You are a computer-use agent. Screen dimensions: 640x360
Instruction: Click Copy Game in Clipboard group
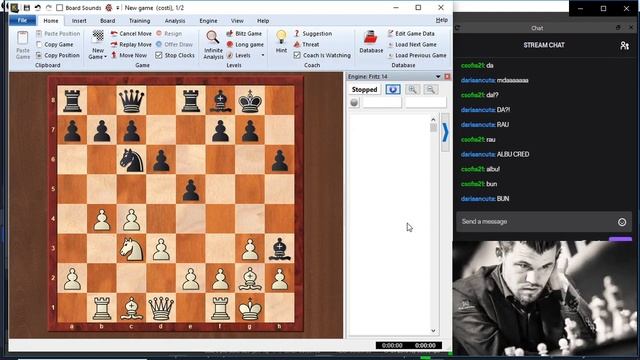55,44
